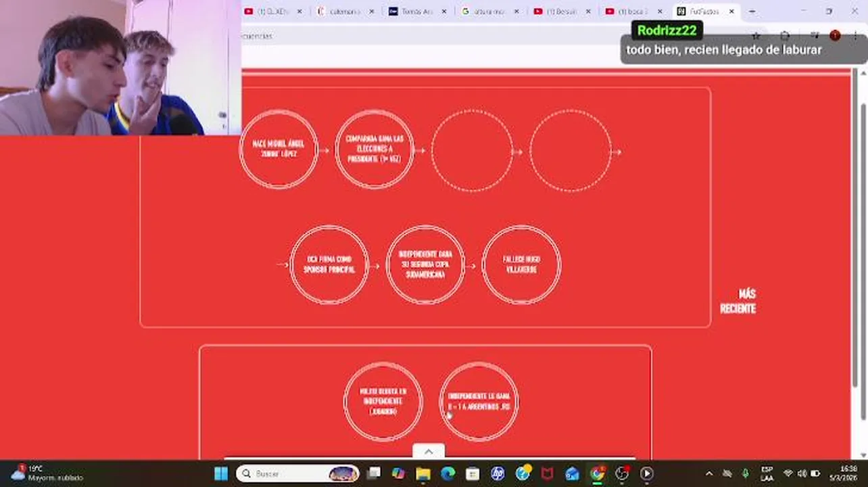Image resolution: width=868 pixels, height=487 pixels.
Task: Launch Copilot from the taskbar
Action: 397,473
